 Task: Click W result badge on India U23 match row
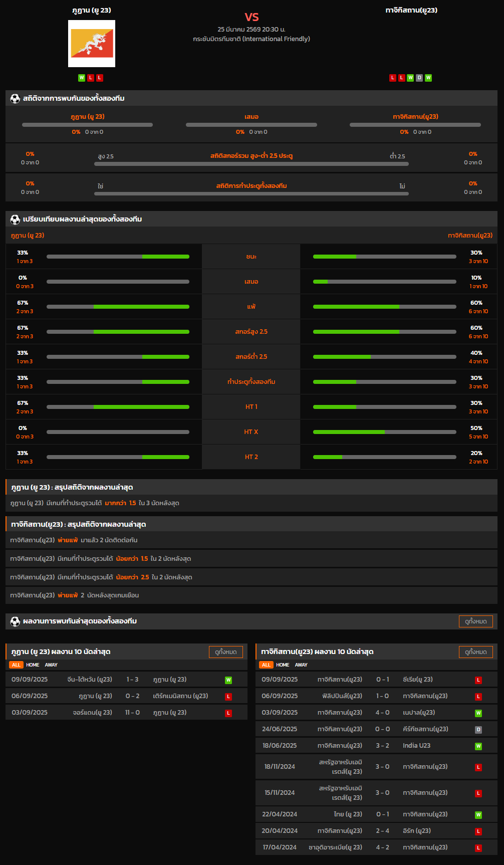(x=478, y=746)
